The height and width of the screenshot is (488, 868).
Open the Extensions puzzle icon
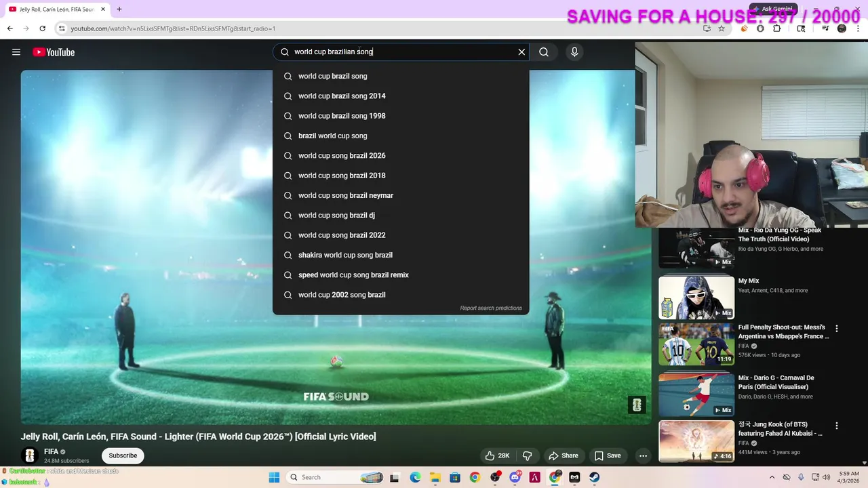point(777,28)
